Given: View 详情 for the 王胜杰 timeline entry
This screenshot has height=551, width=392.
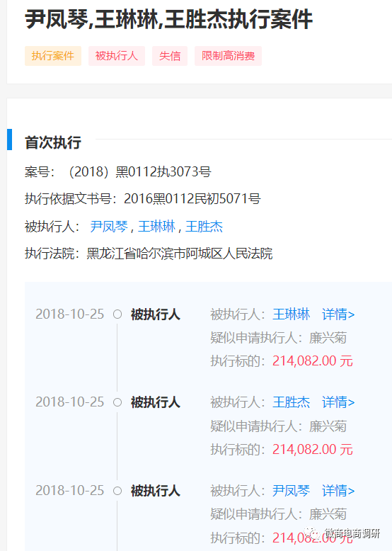Looking at the screenshot, I should point(338,402).
